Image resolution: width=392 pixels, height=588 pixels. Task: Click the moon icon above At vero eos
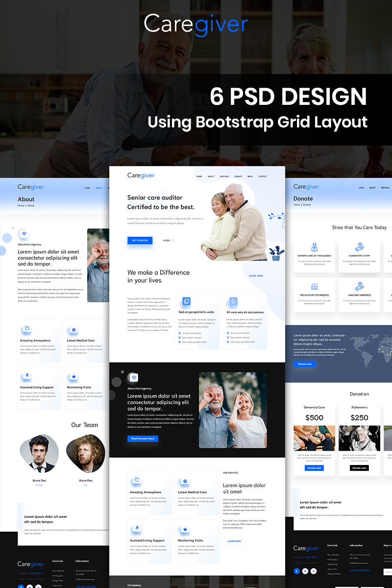point(234,301)
